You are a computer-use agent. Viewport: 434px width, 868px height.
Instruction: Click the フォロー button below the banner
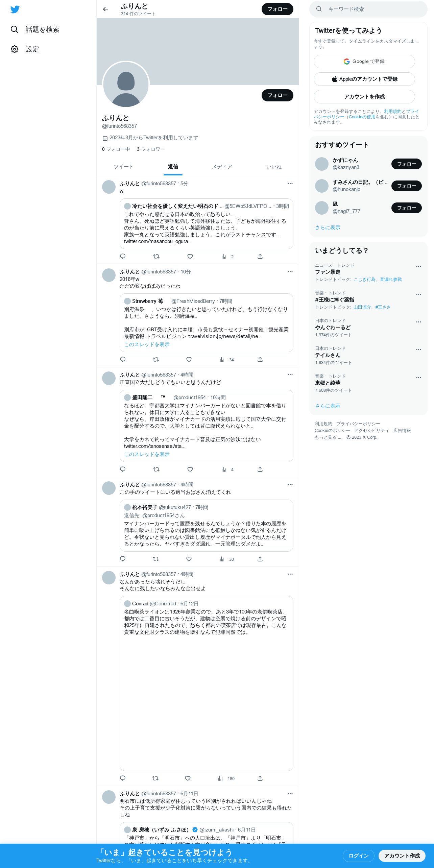click(277, 95)
